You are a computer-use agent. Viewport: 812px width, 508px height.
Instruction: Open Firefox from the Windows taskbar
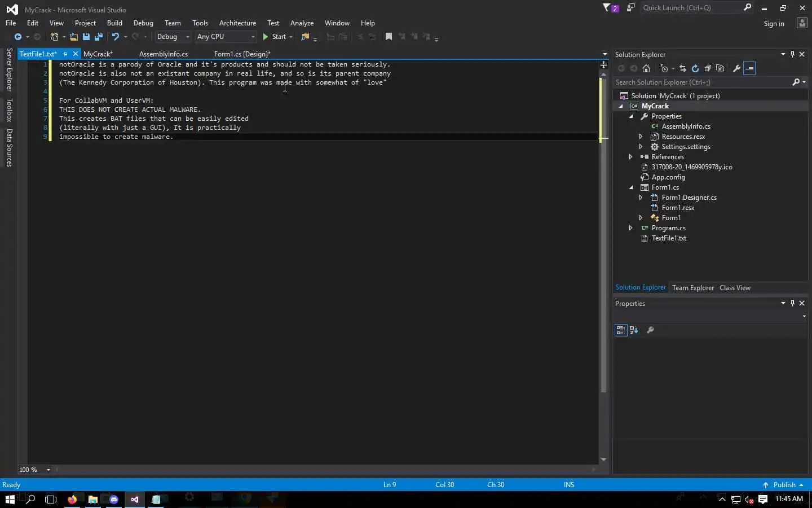(x=72, y=500)
